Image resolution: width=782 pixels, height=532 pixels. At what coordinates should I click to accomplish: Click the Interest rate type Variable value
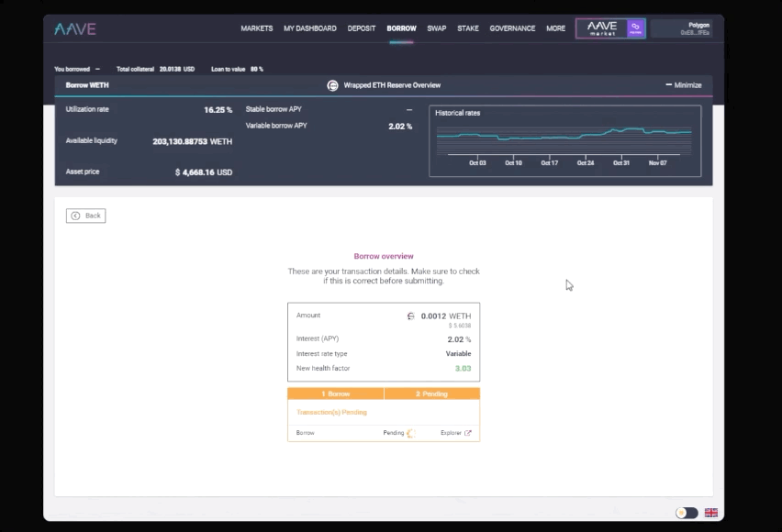(458, 353)
